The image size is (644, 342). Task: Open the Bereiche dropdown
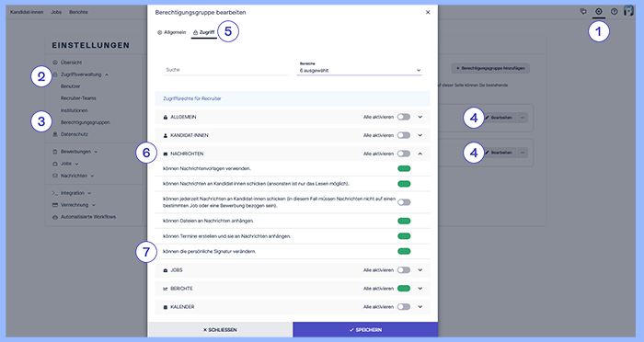click(x=360, y=69)
